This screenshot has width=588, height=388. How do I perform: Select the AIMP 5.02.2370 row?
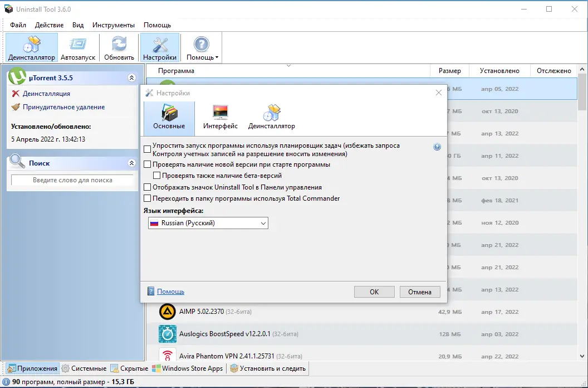[362, 312]
